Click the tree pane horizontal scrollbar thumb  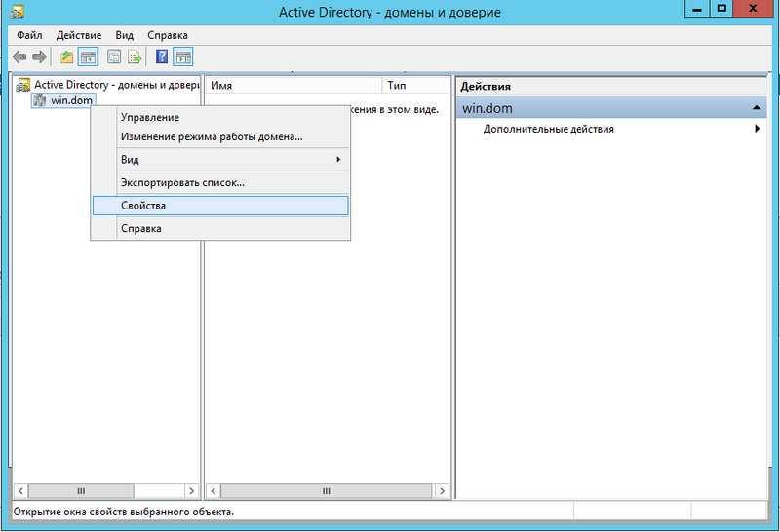[x=81, y=491]
